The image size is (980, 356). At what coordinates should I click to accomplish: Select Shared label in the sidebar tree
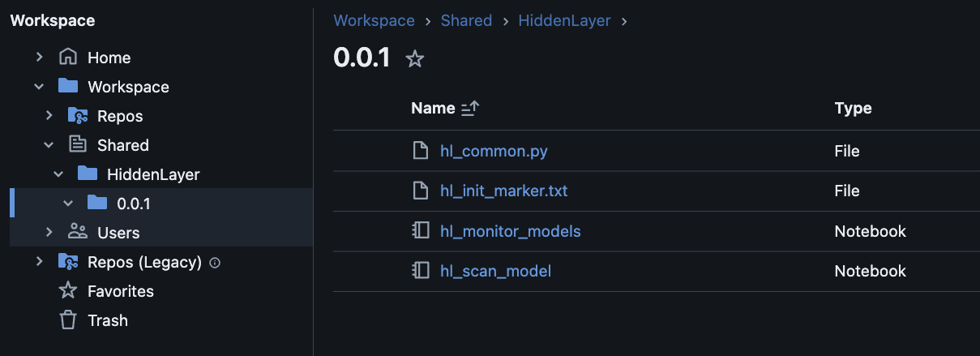(x=123, y=145)
